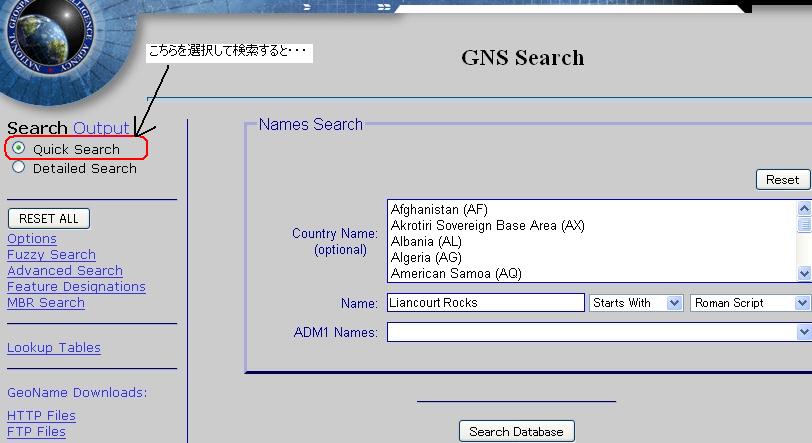Click the RESET ALL button
The image size is (812, 443).
[49, 219]
